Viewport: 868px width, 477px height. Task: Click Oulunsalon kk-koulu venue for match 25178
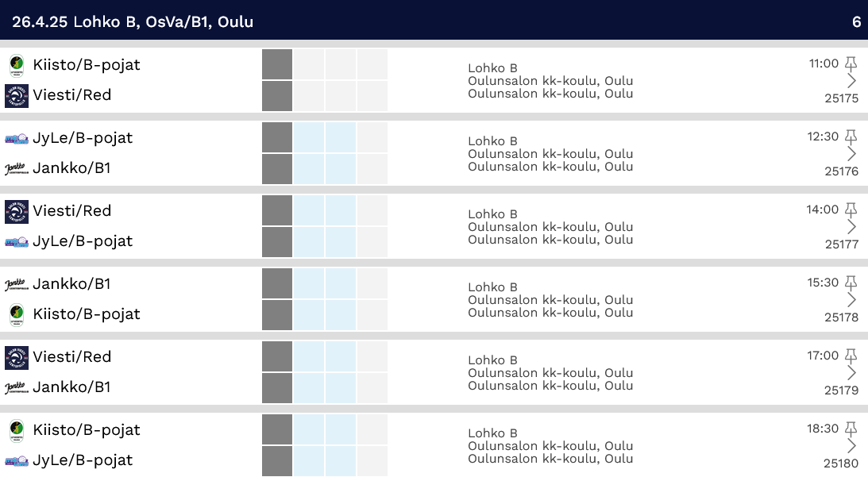[550, 300]
